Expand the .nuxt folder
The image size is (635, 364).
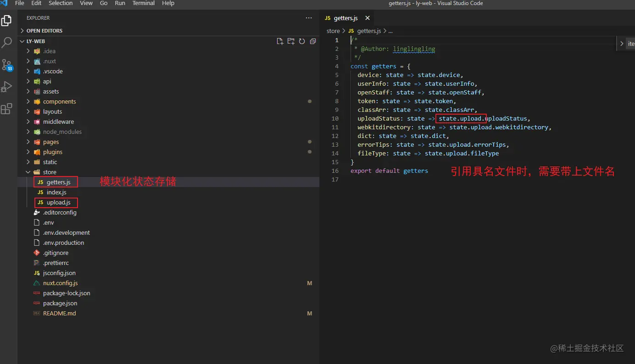(x=28, y=61)
